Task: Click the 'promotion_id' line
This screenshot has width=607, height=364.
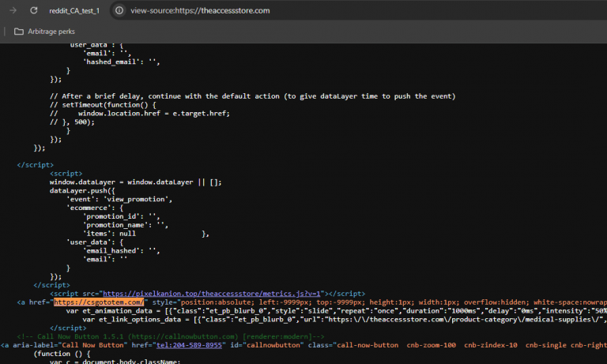Action: pyautogui.click(x=121, y=216)
